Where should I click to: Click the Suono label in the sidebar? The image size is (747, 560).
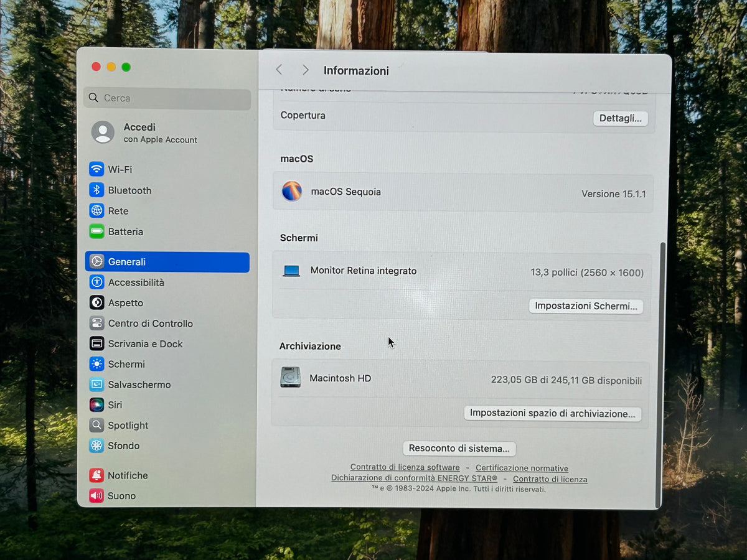click(x=121, y=496)
